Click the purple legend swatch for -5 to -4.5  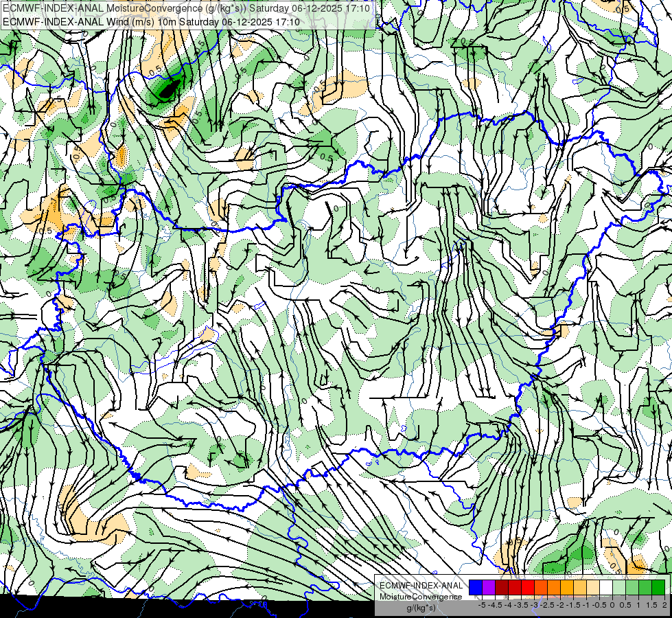click(489, 587)
